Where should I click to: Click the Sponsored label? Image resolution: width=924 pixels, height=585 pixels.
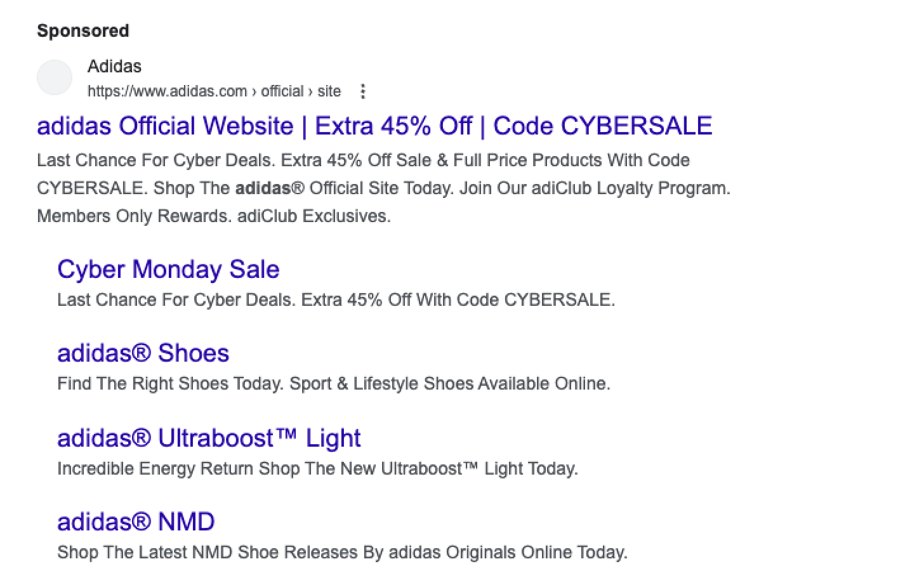tap(83, 30)
